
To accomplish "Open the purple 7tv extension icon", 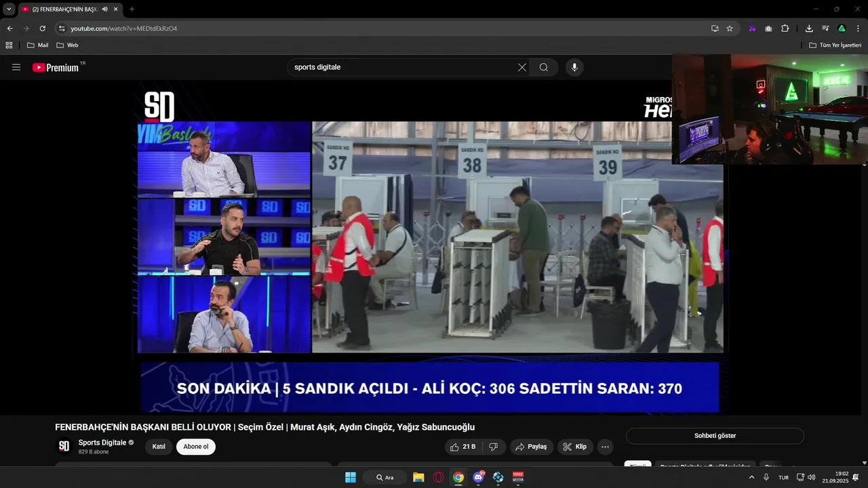I will 752,28.
